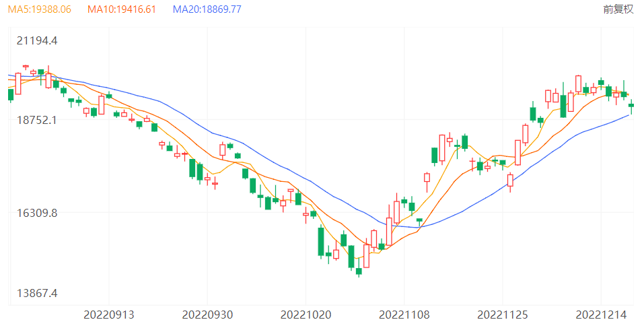
Task: Click the tall green candlestick right after the 20221020 gridline
Action: [x=321, y=242]
